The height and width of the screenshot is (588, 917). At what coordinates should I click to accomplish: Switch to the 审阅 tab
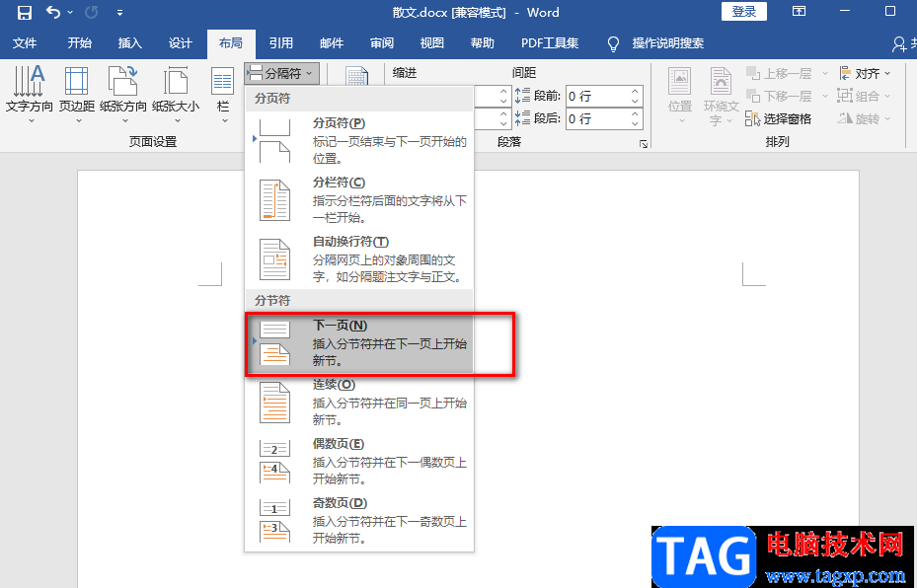click(382, 43)
